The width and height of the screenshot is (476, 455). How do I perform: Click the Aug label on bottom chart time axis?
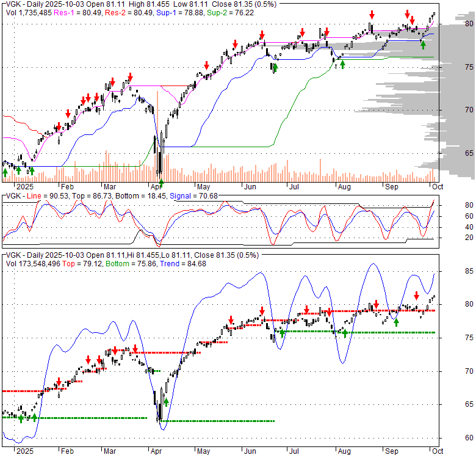345,451
